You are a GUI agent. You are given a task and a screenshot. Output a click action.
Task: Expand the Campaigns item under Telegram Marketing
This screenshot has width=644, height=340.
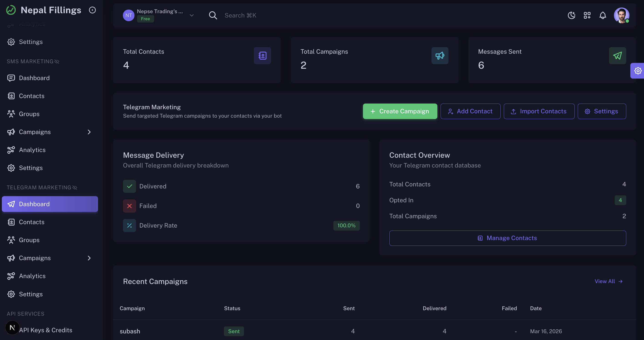(x=89, y=258)
